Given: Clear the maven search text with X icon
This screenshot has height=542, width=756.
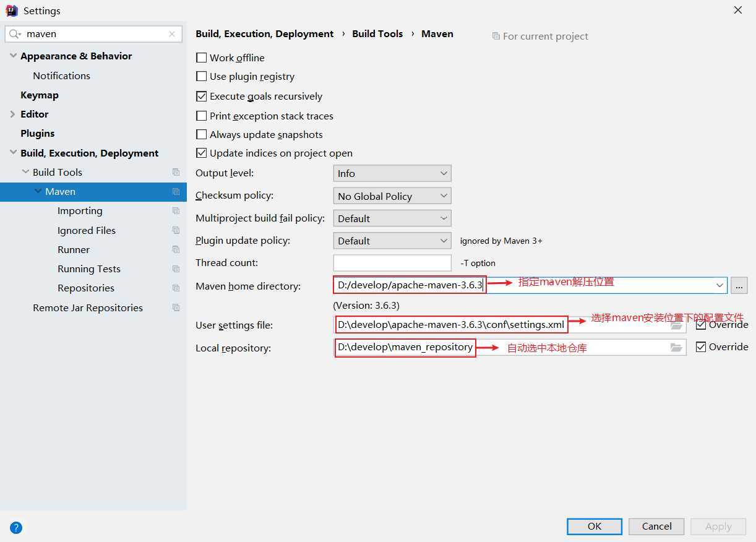Looking at the screenshot, I should pyautogui.click(x=172, y=34).
